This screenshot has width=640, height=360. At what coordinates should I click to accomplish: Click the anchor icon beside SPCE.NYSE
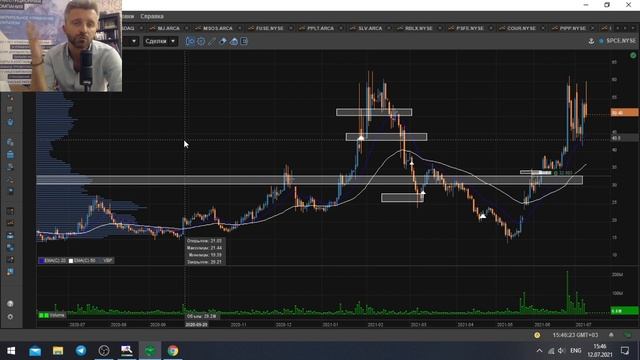[591, 41]
